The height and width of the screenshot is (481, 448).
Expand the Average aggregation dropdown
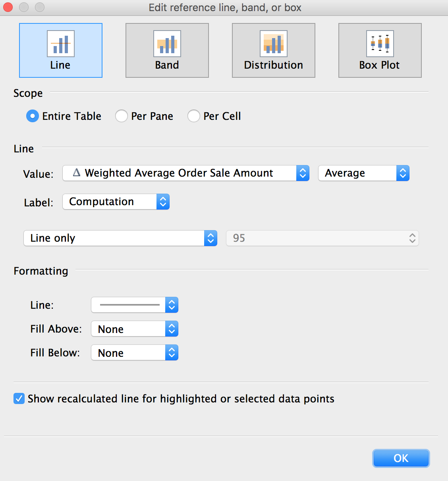(363, 173)
